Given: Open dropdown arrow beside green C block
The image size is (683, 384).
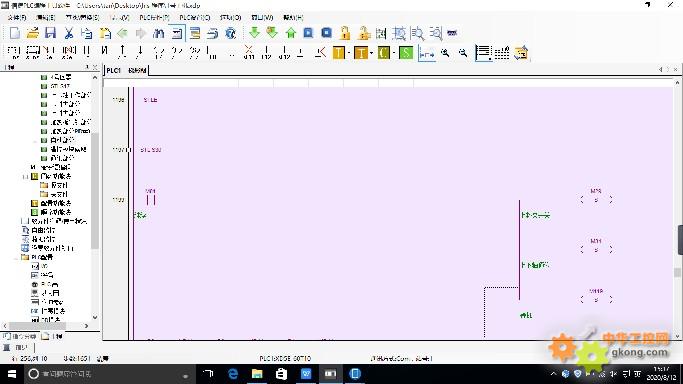Looking at the screenshot, I should click(x=394, y=53).
